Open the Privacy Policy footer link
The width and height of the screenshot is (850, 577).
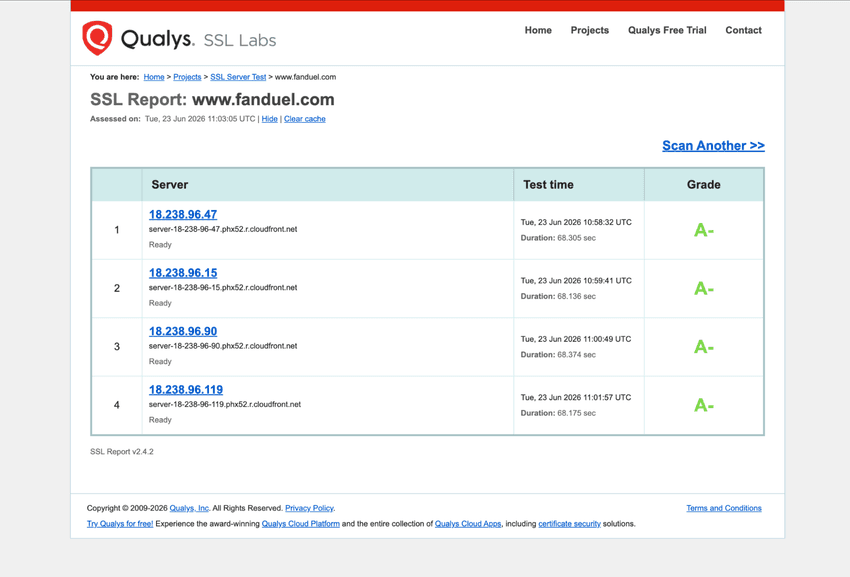click(x=310, y=508)
